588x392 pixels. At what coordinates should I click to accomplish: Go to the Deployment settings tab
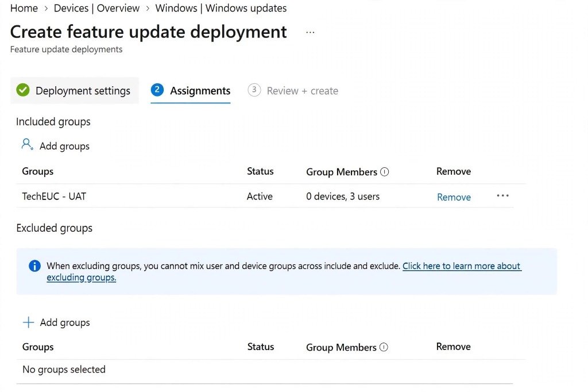75,90
